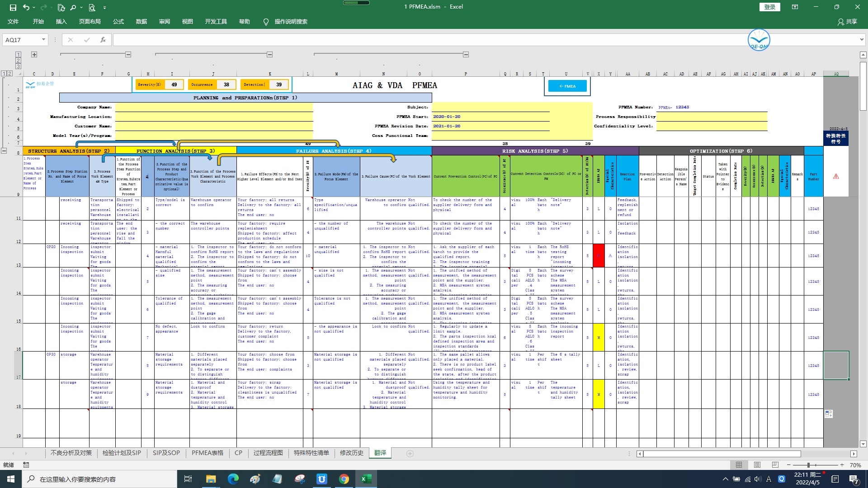Open the 开发工具 ribbon tab
Screen dimensions: 868x488
click(x=216, y=22)
